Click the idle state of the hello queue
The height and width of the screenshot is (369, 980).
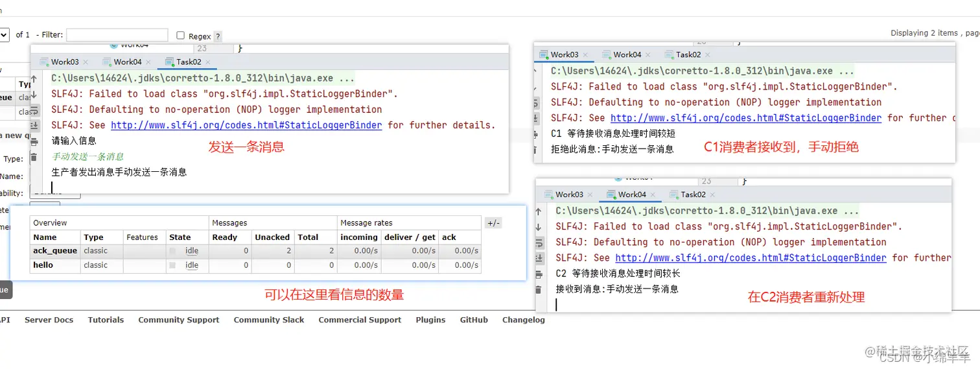(x=192, y=265)
